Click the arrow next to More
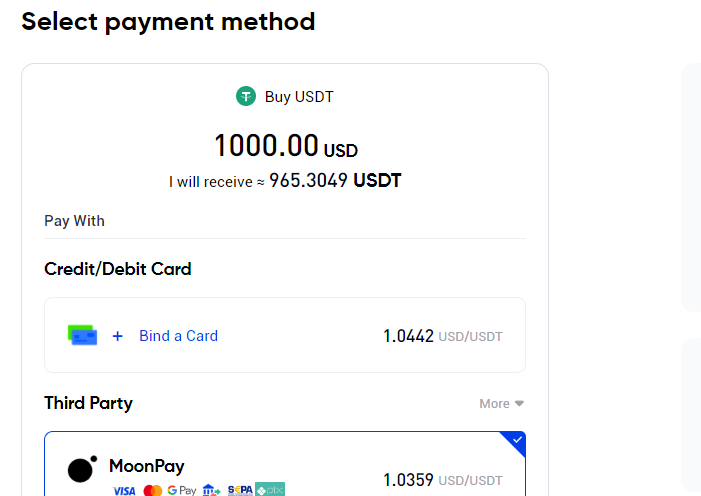Image resolution: width=701 pixels, height=496 pixels. pyautogui.click(x=519, y=403)
